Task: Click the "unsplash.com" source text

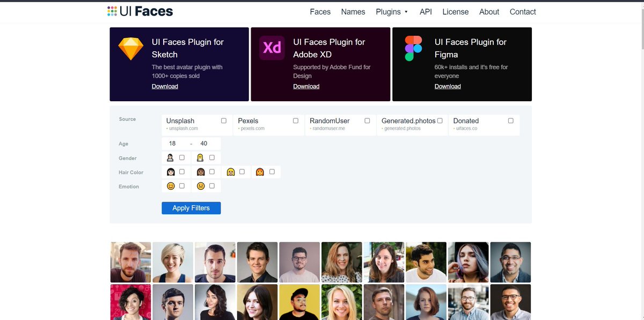Action: pyautogui.click(x=184, y=129)
